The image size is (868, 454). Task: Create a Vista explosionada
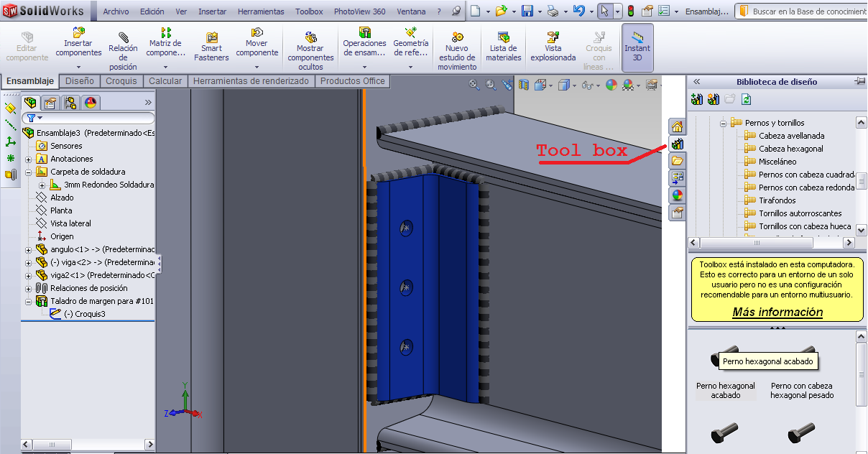click(553, 47)
